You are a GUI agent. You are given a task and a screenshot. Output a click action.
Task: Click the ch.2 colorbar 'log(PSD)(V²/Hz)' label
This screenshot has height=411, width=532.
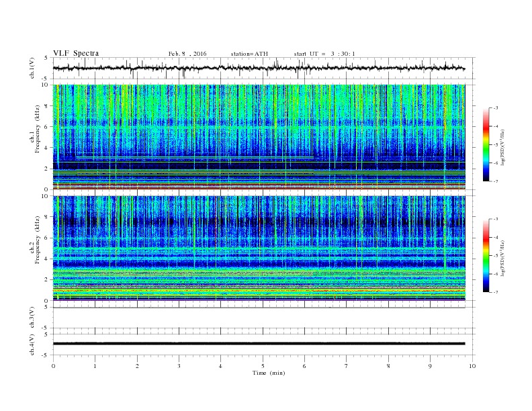point(503,258)
